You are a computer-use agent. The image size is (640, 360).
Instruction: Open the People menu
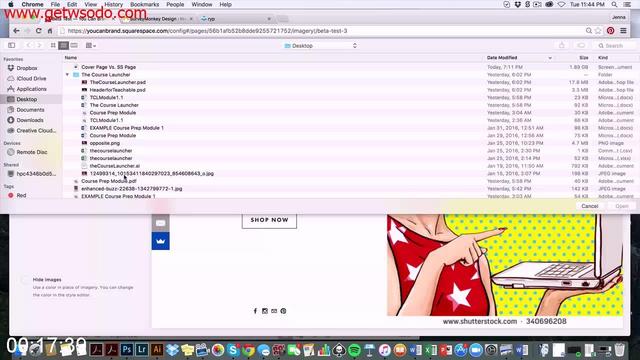175,4
